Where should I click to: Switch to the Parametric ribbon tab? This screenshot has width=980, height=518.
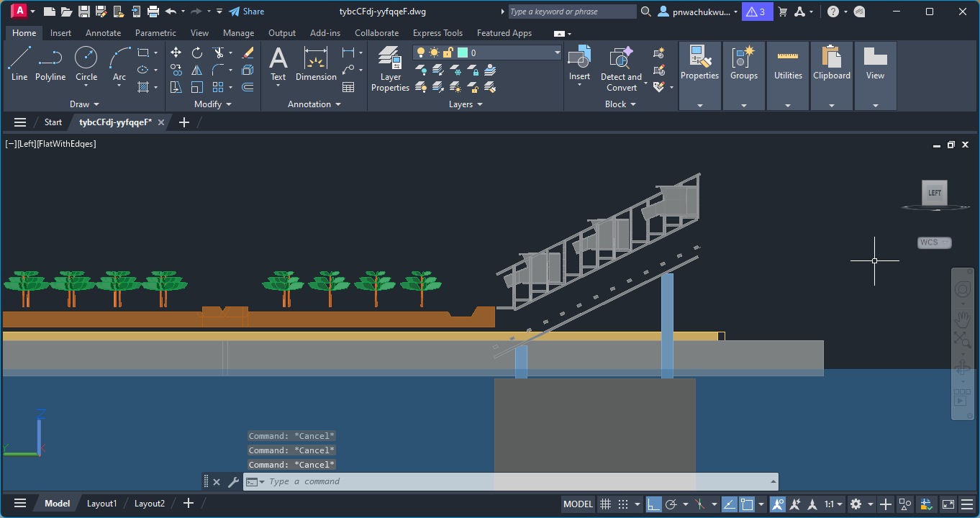click(155, 32)
